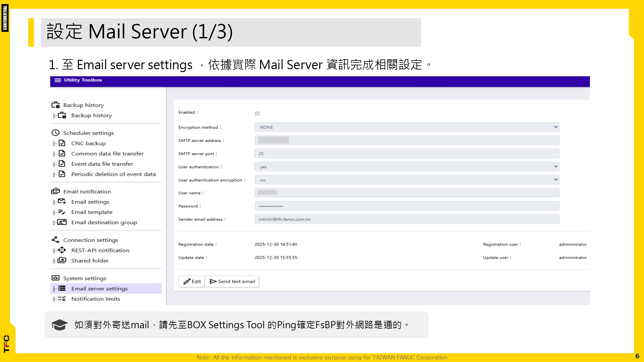The height and width of the screenshot is (362, 644).
Task: Click the Enabled checkbox
Action: (257, 113)
